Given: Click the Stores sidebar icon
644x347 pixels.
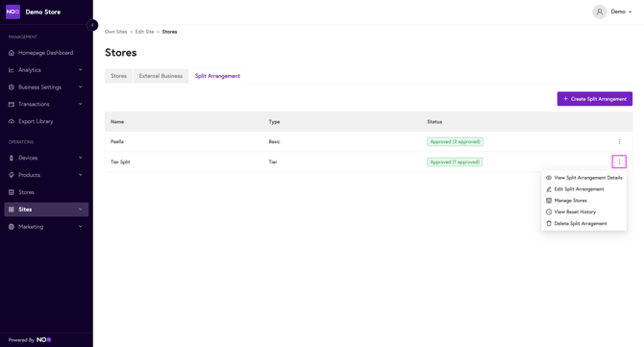Looking at the screenshot, I should tap(12, 192).
